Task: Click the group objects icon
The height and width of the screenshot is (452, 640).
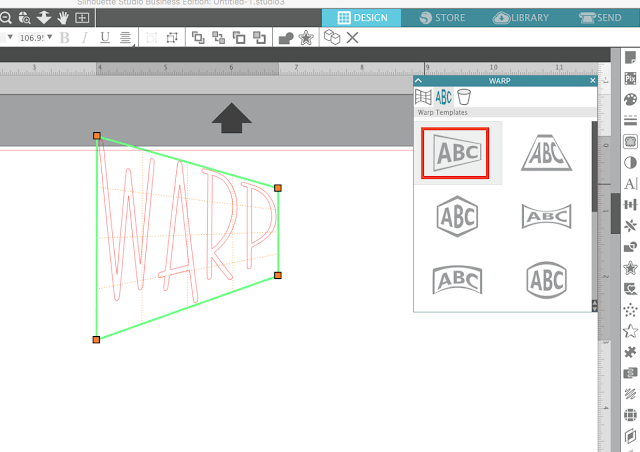Action: click(x=152, y=38)
